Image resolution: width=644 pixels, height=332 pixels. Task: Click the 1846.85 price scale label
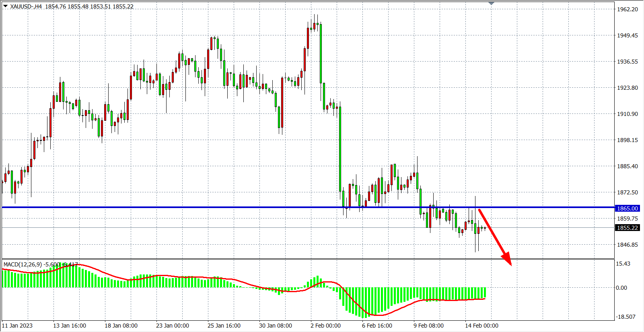628,245
